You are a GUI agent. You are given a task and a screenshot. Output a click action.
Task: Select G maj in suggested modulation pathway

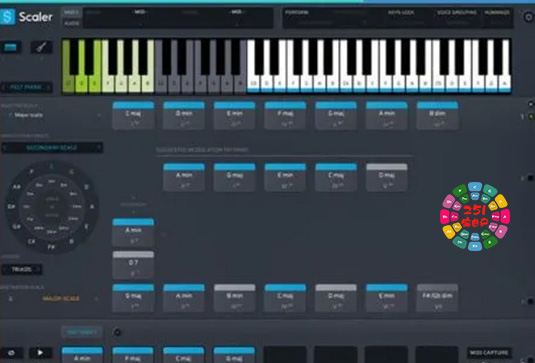tap(234, 178)
